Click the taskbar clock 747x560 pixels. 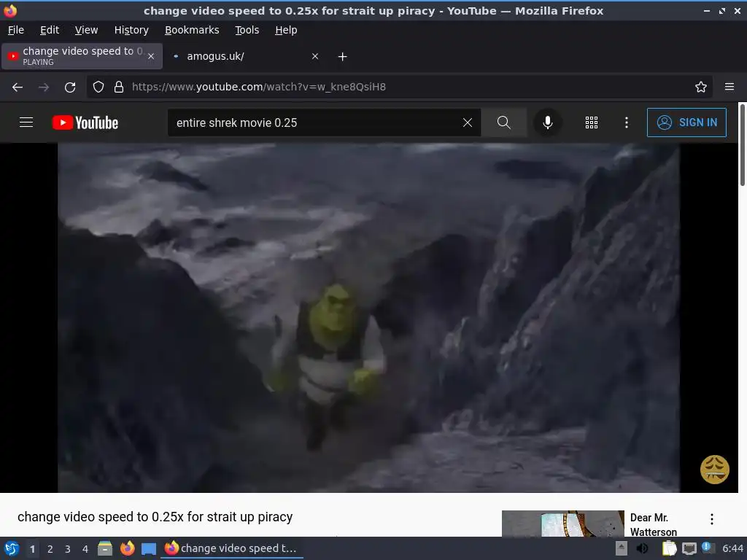[x=732, y=548]
